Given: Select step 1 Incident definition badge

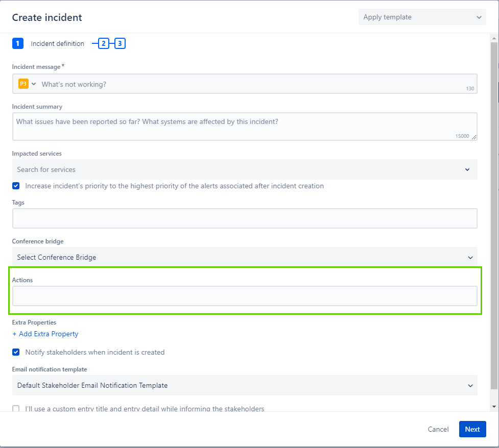Looking at the screenshot, I should 18,43.
